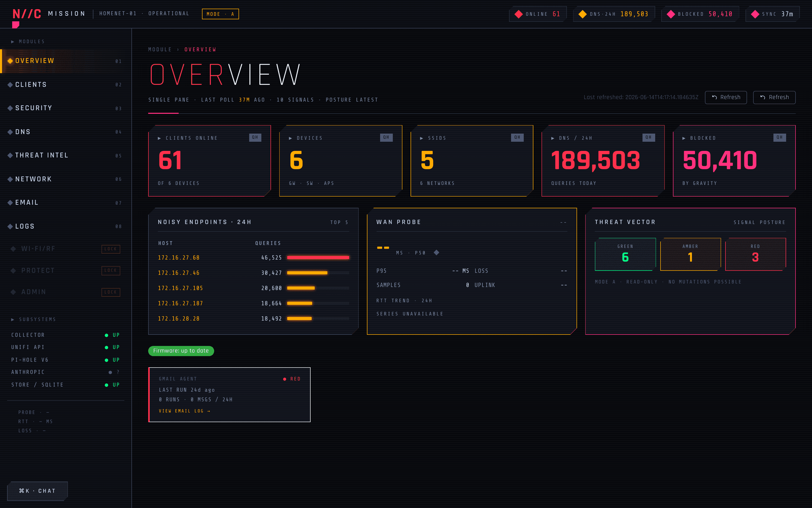
Task: Click the Clients diamond icon in sidebar
Action: point(10,85)
